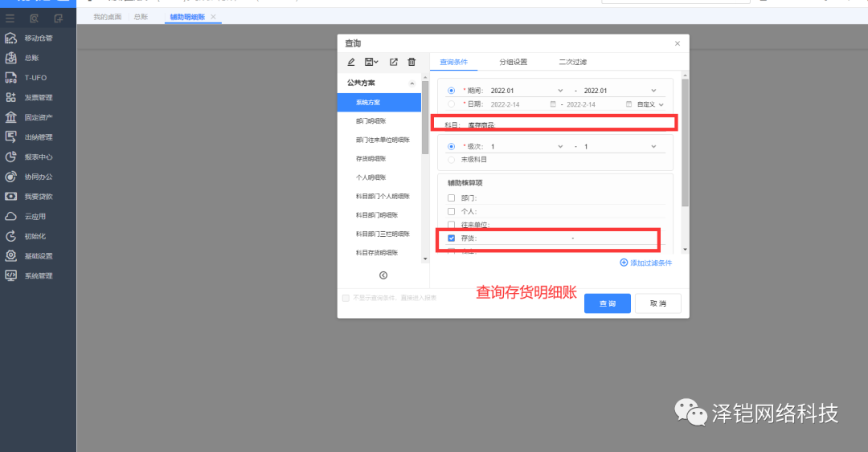Collapse the 公共方案 scheme group
Viewport: 868px width, 452px height.
point(412,83)
